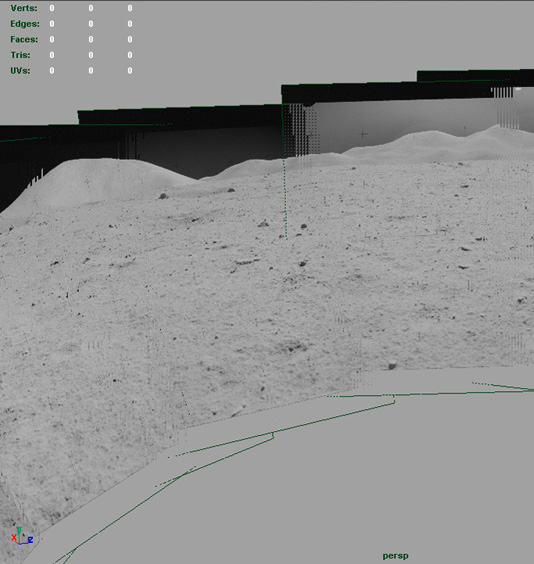Click the UVs heads-up label
Image resolution: width=534 pixels, height=564 pixels.
click(x=20, y=70)
